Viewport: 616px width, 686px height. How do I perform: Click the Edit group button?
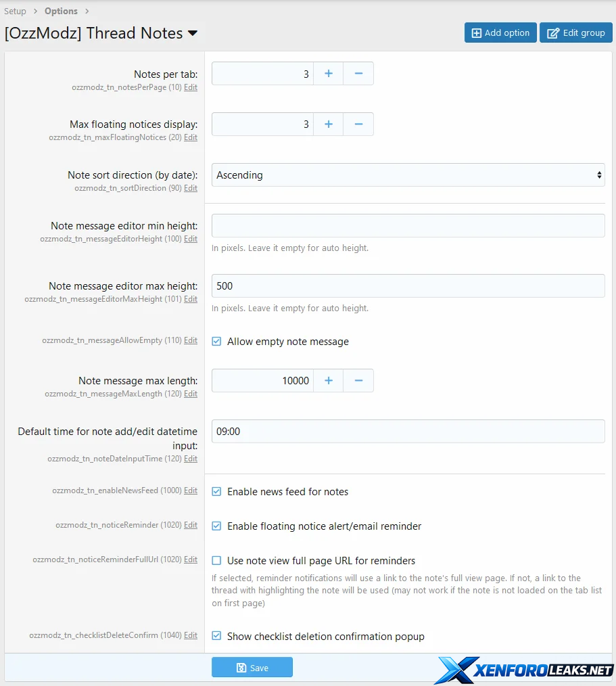pos(575,32)
